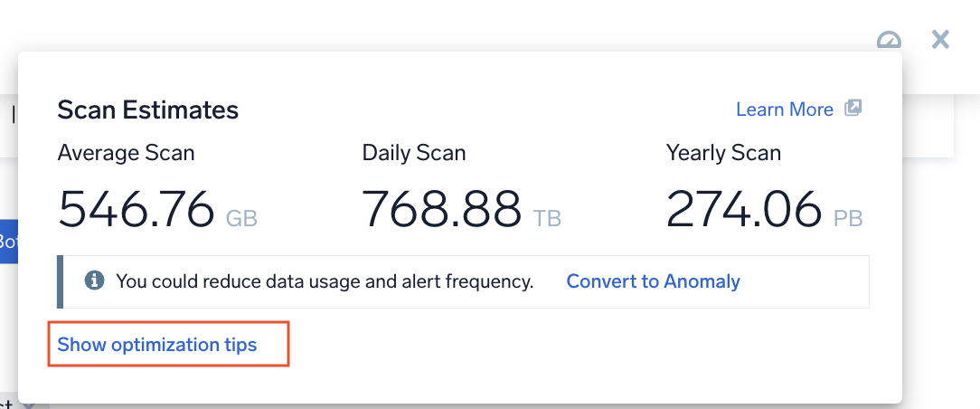This screenshot has width=980, height=409.
Task: Click the 546.76 average scan value
Action: 137,209
